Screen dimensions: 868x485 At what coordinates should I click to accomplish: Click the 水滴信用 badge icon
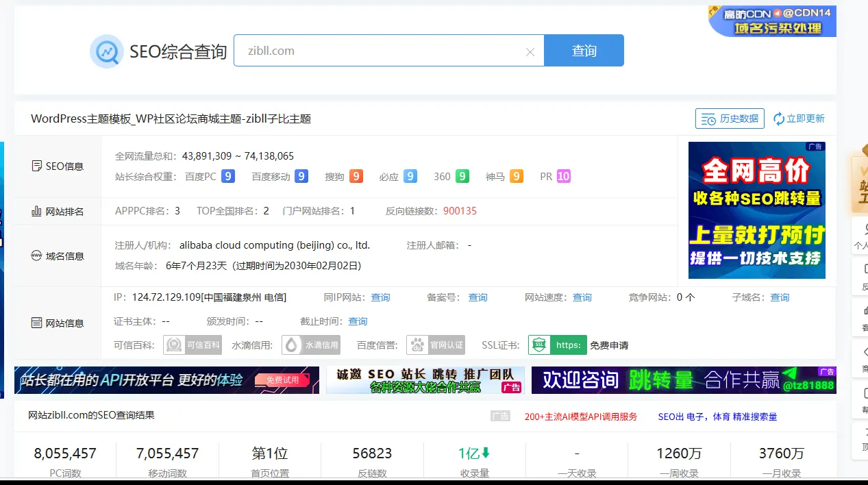(x=312, y=345)
